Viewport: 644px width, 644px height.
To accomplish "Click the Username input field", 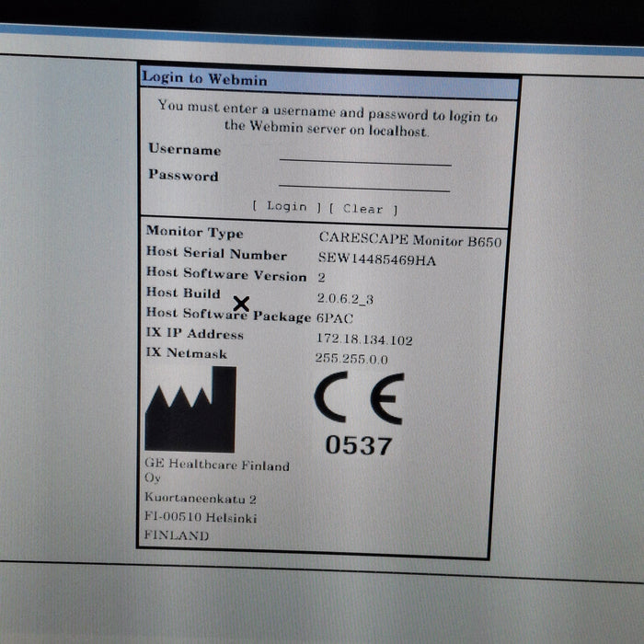I will pyautogui.click(x=365, y=157).
